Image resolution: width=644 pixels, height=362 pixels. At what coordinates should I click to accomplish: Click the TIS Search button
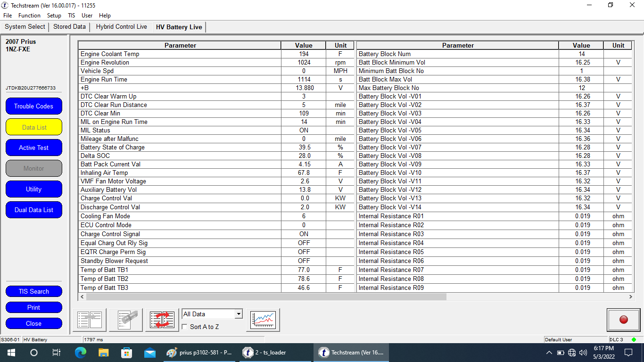[x=34, y=291]
